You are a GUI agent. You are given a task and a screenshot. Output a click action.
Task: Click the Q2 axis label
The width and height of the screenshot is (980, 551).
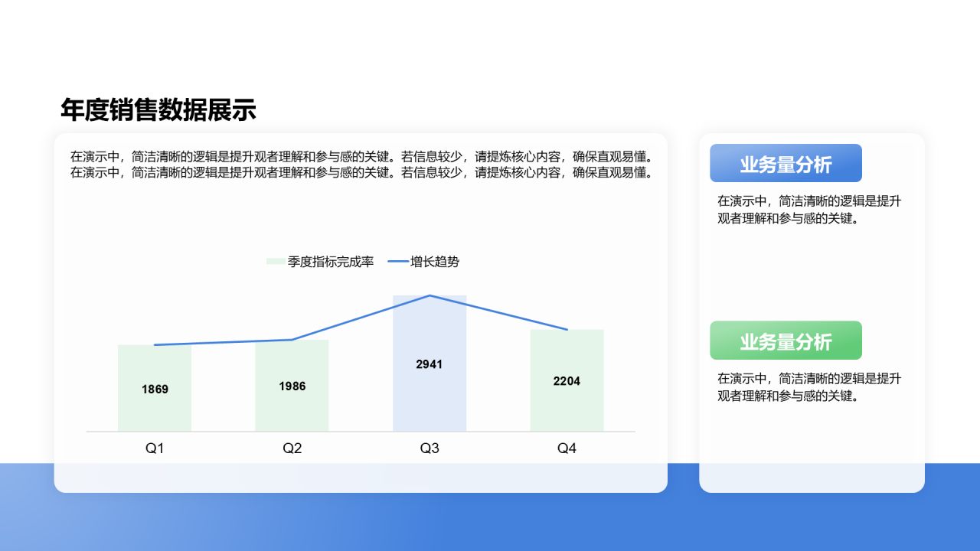292,448
